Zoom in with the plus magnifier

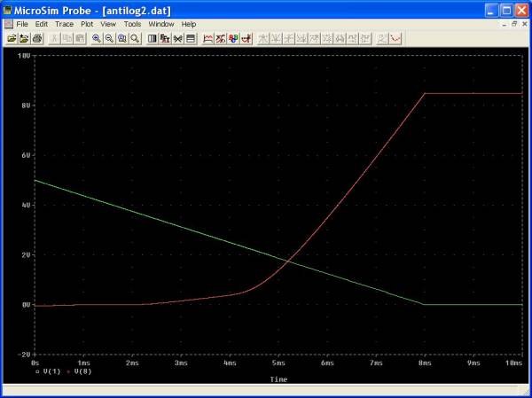point(97,39)
